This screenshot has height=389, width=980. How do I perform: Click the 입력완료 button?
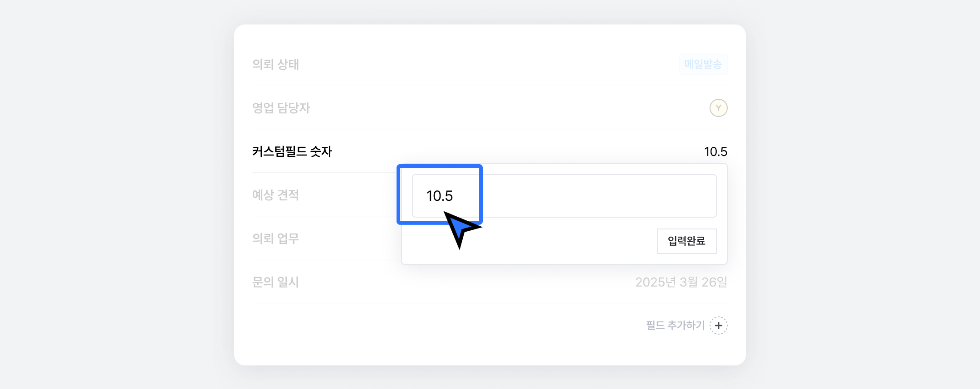[x=686, y=241]
